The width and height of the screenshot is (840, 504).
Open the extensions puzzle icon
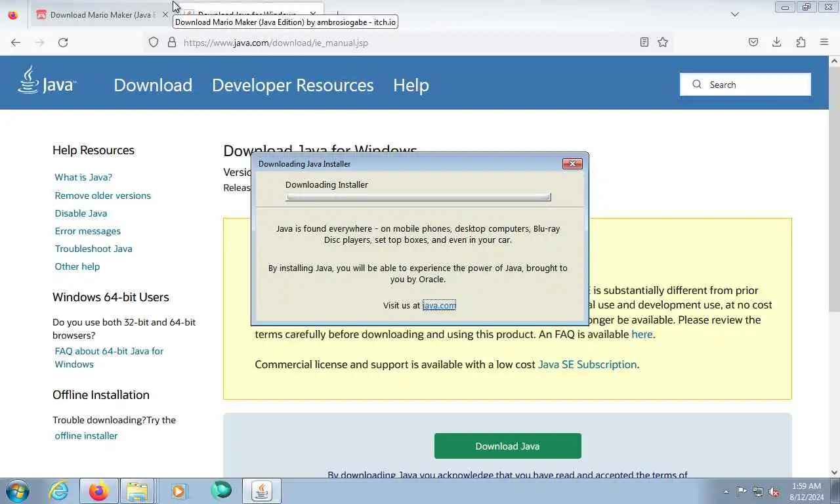(x=801, y=42)
